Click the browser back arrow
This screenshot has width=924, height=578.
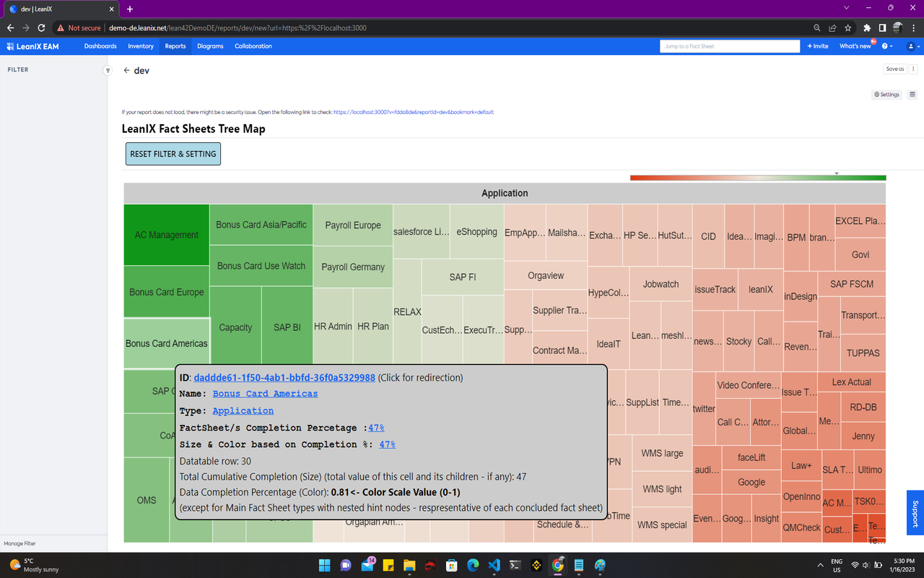click(x=10, y=27)
